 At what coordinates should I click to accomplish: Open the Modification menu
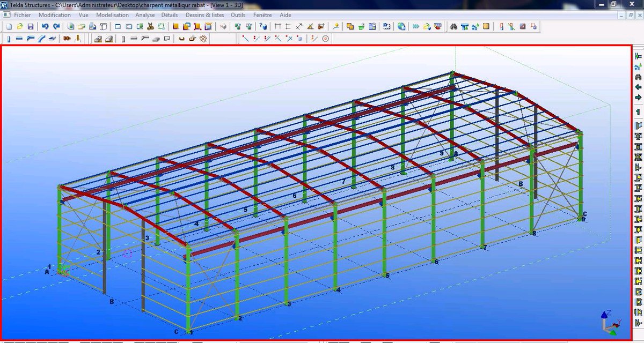pos(55,15)
